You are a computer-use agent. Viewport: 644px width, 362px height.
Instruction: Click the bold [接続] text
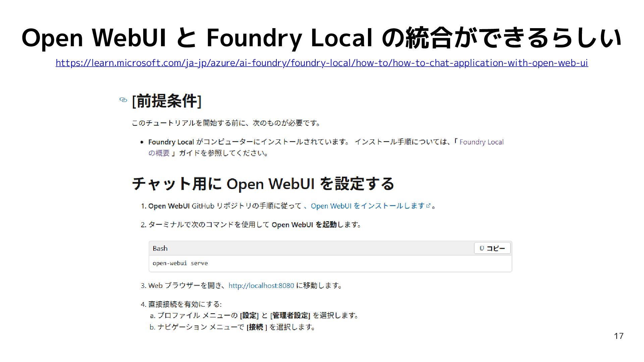click(x=257, y=327)
